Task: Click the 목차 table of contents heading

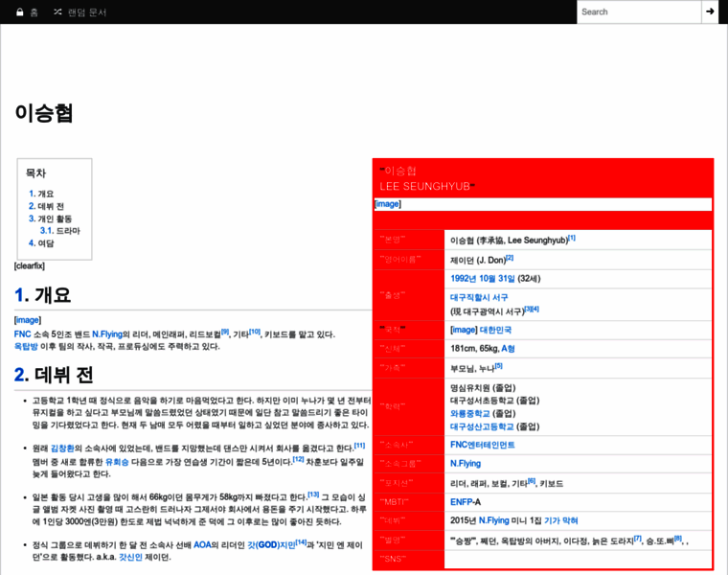Action: coord(36,173)
